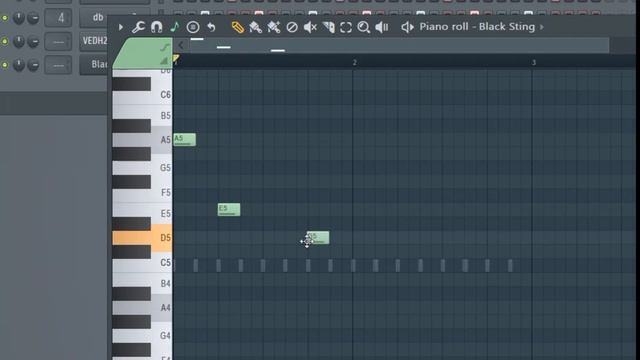The image size is (640, 360).
Task: Click second knob on VEDH2 channel row
Action: (33, 41)
